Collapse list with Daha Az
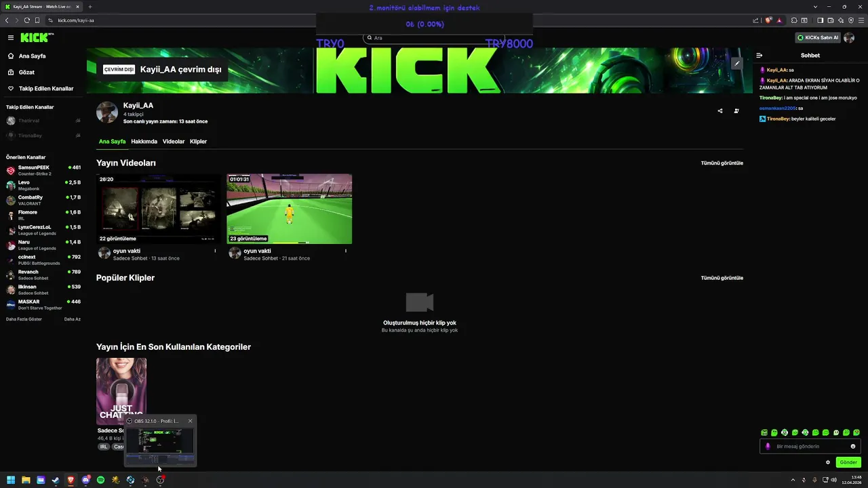This screenshot has width=868, height=488. coord(73,319)
